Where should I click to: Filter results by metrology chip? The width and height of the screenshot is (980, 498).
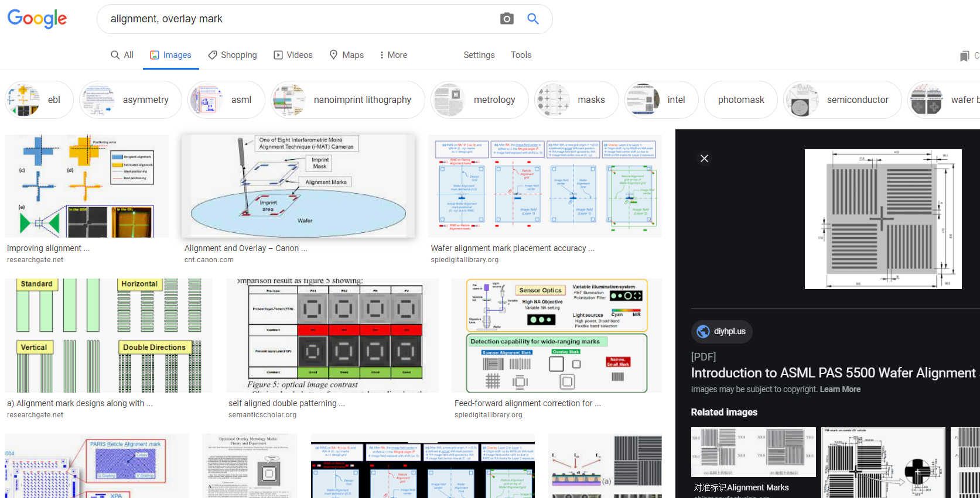479,100
